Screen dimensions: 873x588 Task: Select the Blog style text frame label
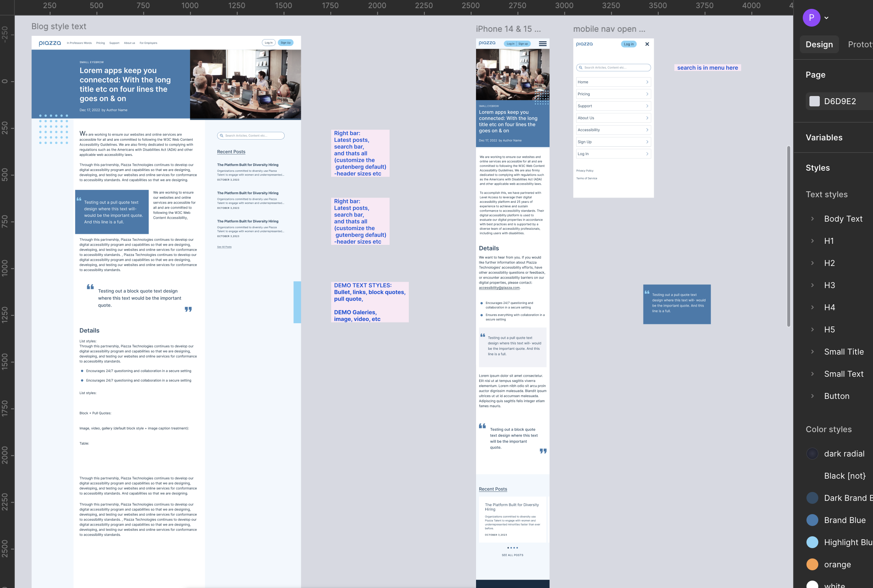pos(59,26)
